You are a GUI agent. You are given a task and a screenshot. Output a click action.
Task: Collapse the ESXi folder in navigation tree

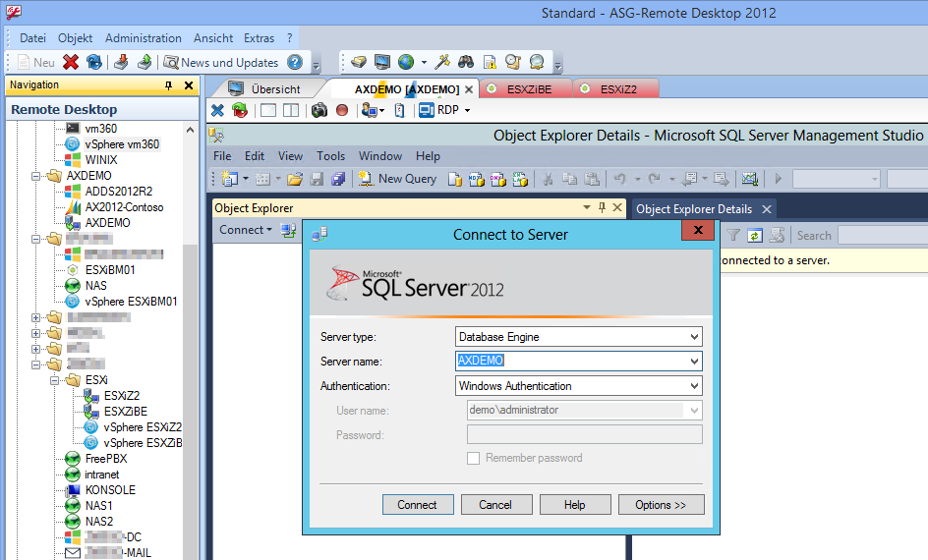tap(55, 380)
